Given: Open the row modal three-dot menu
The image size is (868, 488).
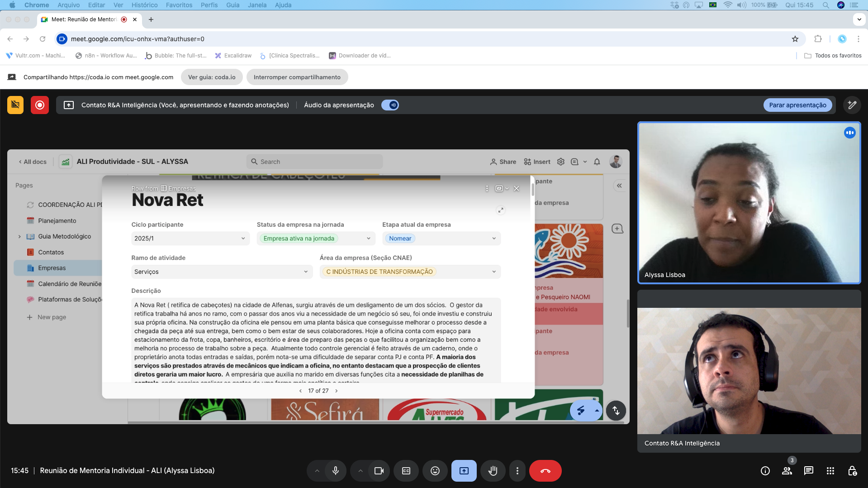Looking at the screenshot, I should [x=487, y=188].
